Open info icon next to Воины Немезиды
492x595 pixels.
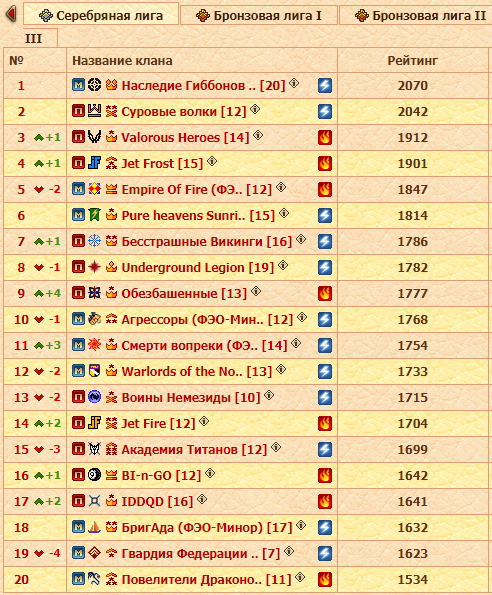269,395
